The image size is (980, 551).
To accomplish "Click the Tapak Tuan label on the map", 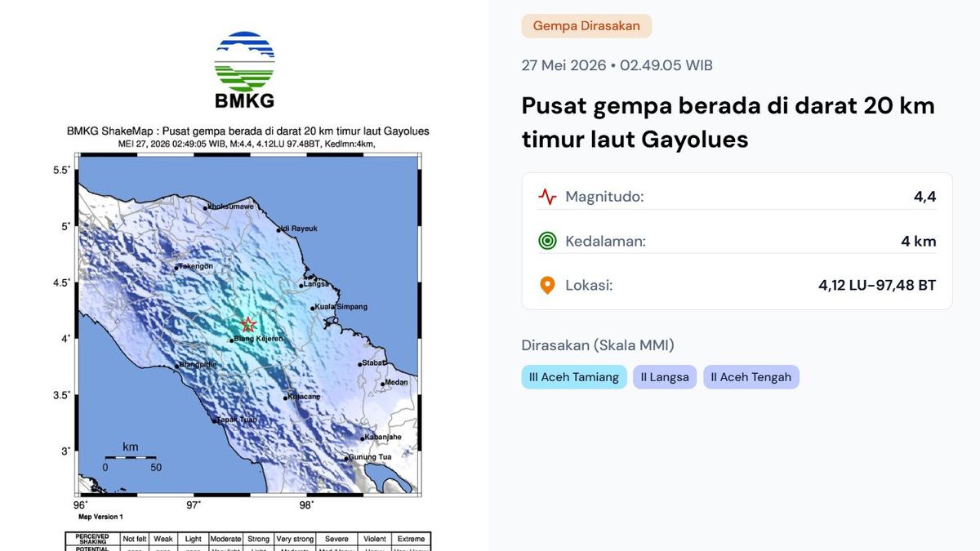I will tap(237, 420).
